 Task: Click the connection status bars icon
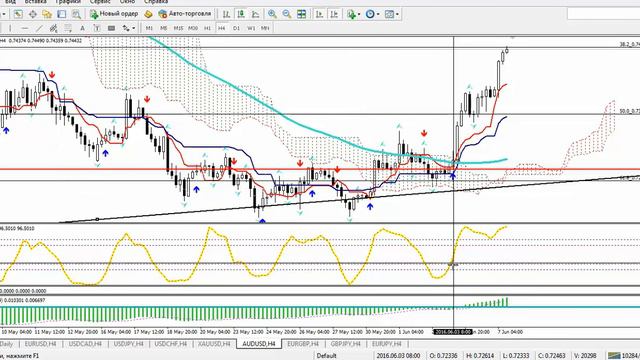614,356
